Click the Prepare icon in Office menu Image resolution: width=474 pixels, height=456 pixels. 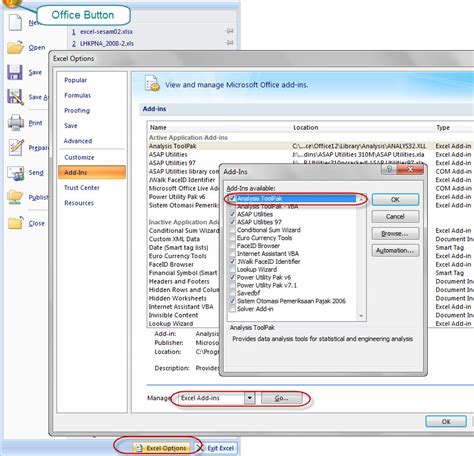(16, 147)
